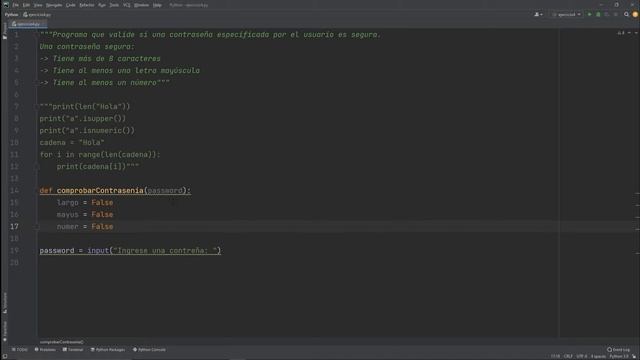Image resolution: width=640 pixels, height=360 pixels.
Task: Open the TODO tool window
Action: [x=20, y=350]
